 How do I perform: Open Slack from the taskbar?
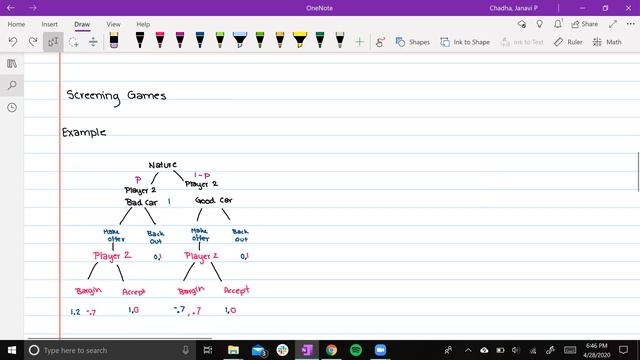tap(282, 350)
